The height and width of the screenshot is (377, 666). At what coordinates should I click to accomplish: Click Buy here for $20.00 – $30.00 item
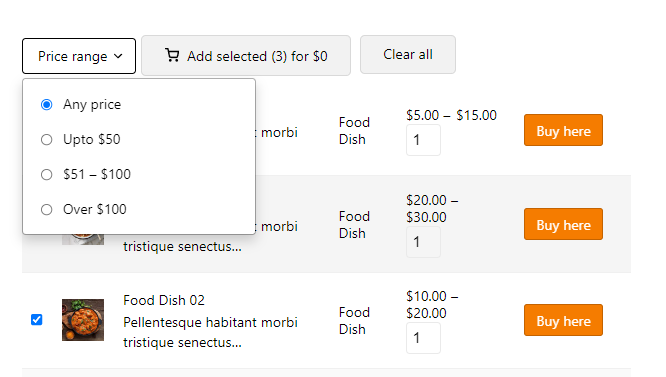(563, 224)
